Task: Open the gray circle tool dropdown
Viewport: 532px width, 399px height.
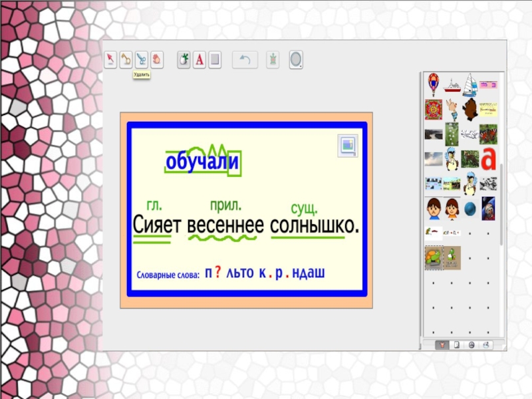Action: click(x=296, y=60)
